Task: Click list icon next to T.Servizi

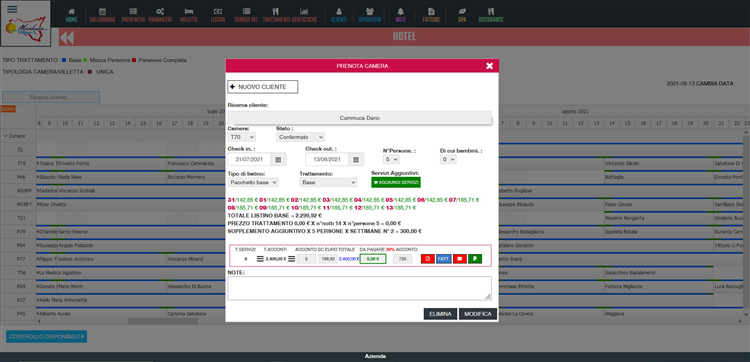Action: pos(260,259)
